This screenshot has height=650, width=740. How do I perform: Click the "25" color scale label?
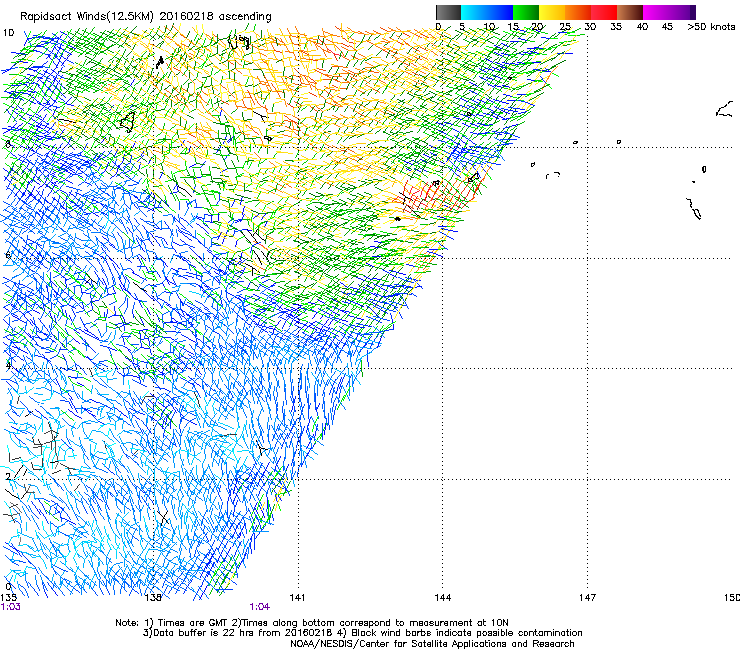click(x=565, y=27)
